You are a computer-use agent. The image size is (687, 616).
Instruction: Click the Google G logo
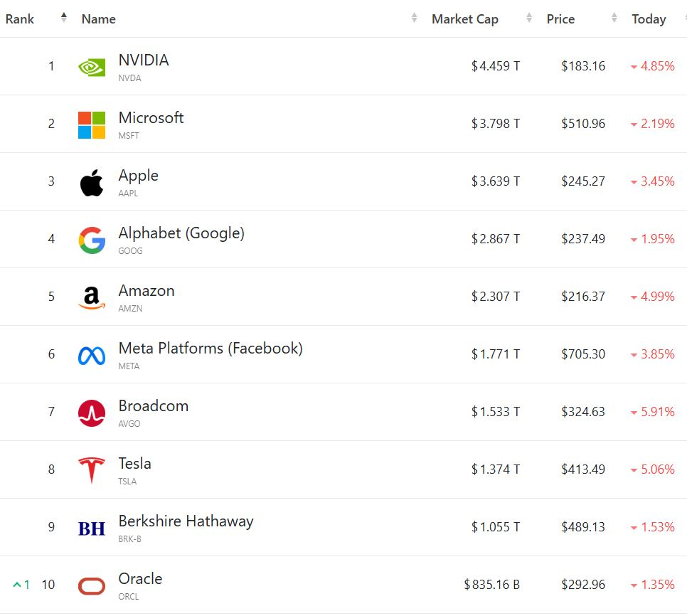[x=92, y=240]
